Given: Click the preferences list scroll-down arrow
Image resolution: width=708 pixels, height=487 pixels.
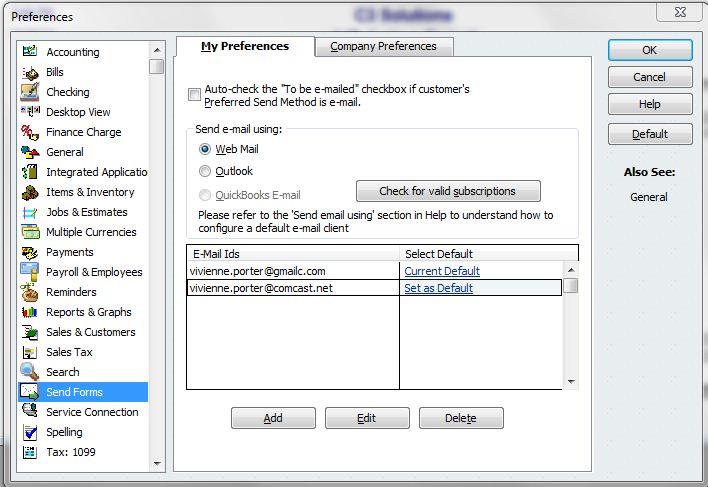Looking at the screenshot, I should tap(157, 464).
